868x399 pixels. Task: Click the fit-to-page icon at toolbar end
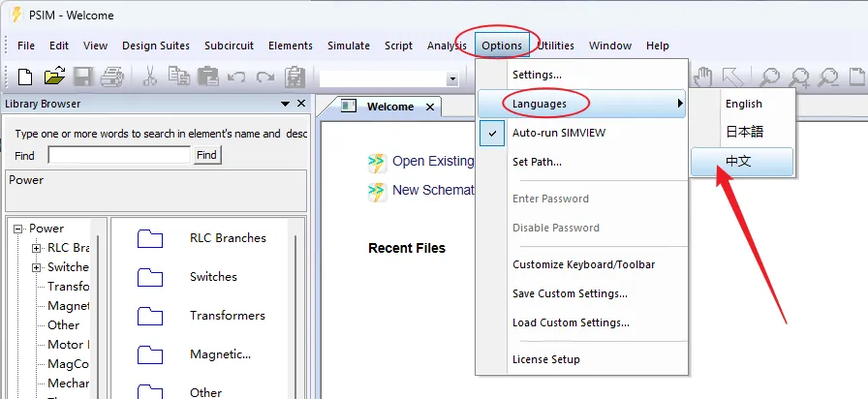click(857, 77)
